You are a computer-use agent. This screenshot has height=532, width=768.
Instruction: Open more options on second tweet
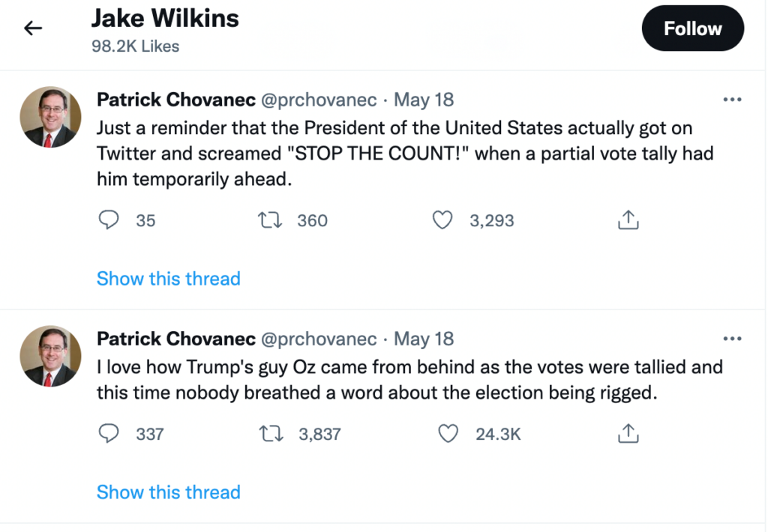click(731, 339)
